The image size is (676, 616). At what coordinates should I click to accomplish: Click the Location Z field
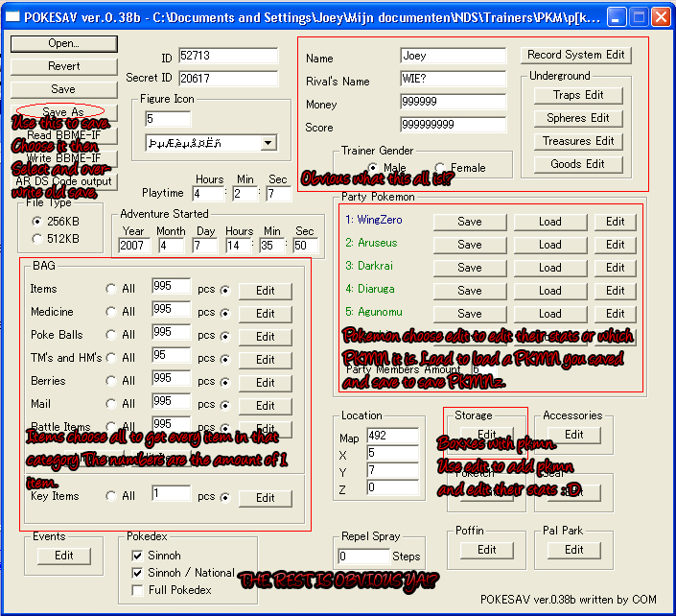[x=392, y=487]
